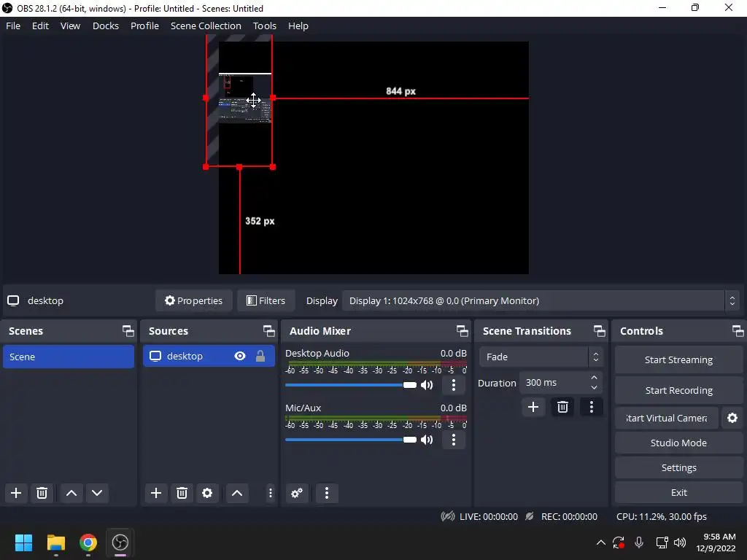Screen dimensions: 747x560
Task: Open Fade transition type dropdown
Action: coord(541,357)
